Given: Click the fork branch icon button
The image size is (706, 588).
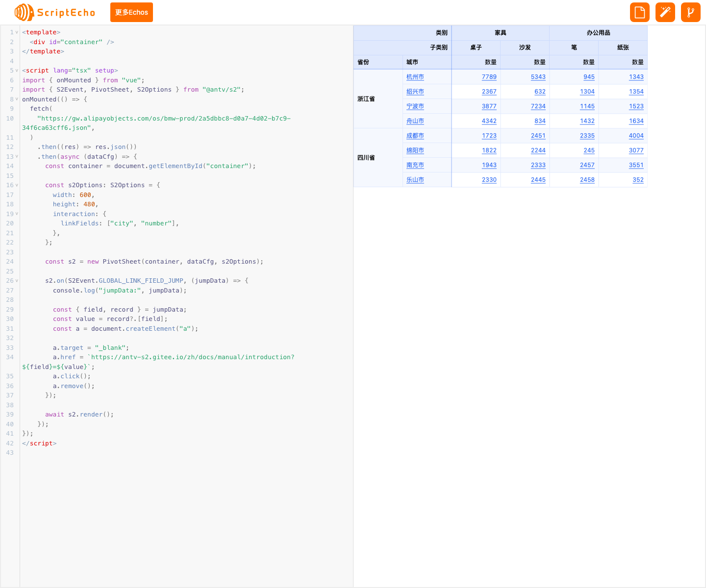Looking at the screenshot, I should [691, 12].
